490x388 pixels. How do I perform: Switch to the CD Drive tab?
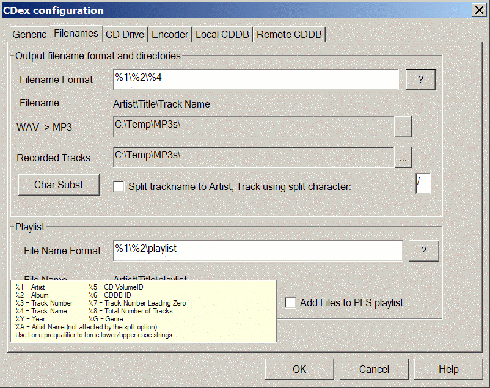click(125, 34)
